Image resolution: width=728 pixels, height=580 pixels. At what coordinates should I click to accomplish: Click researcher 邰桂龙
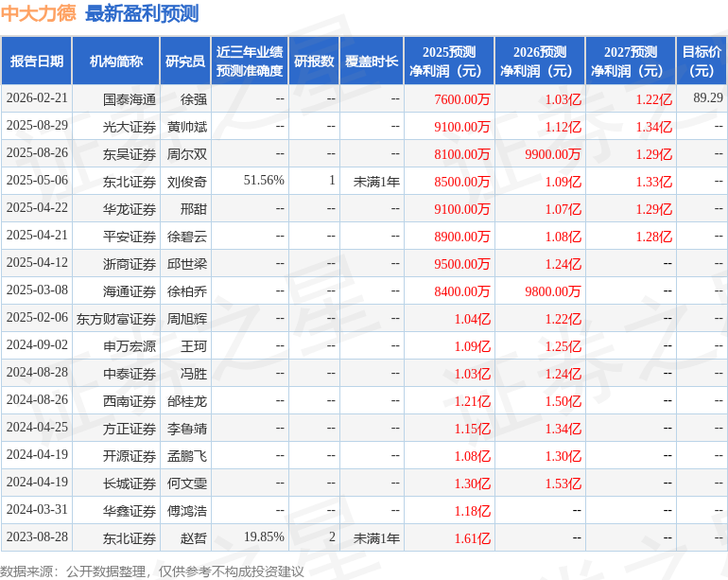point(187,401)
